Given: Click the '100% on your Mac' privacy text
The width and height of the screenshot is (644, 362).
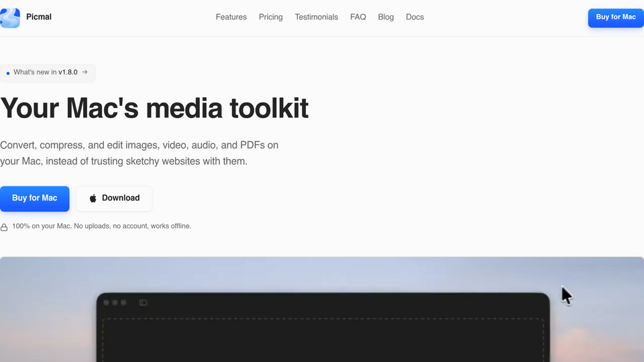Looking at the screenshot, I should pos(101,226).
